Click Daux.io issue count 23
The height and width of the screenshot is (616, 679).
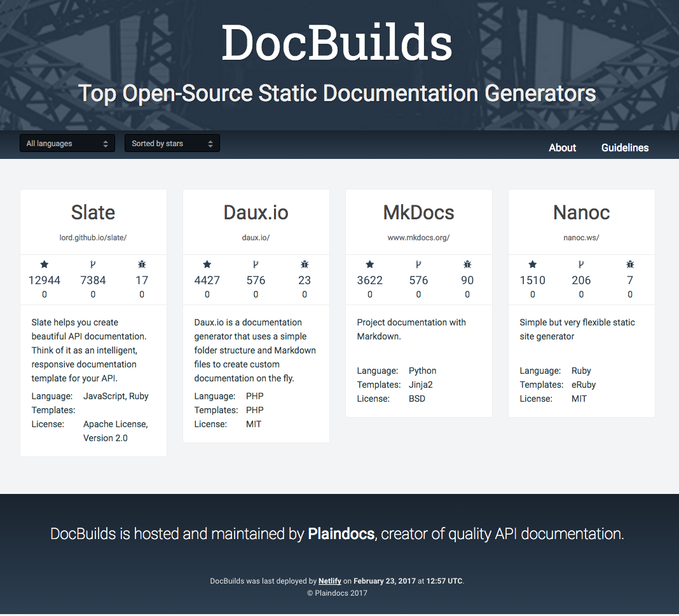(305, 280)
